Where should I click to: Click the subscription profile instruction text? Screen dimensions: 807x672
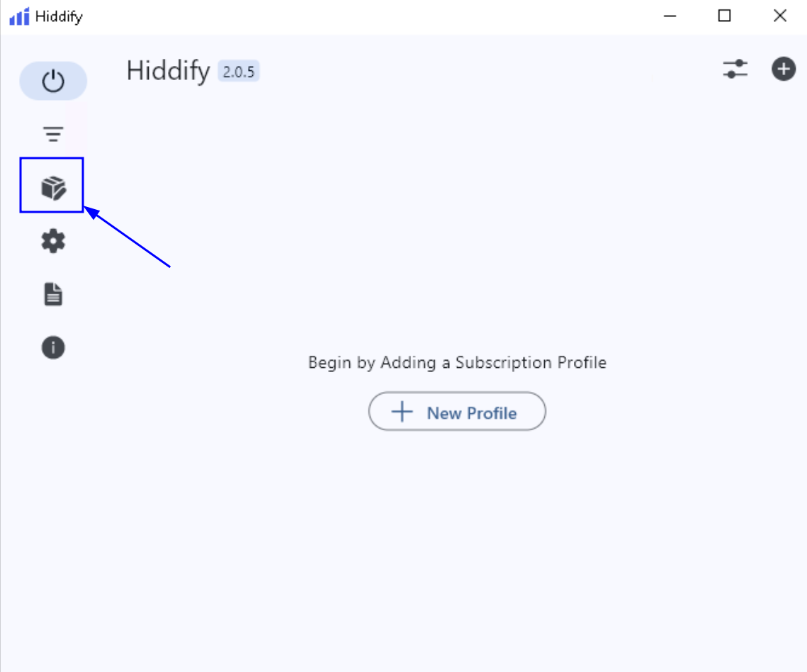pos(457,362)
